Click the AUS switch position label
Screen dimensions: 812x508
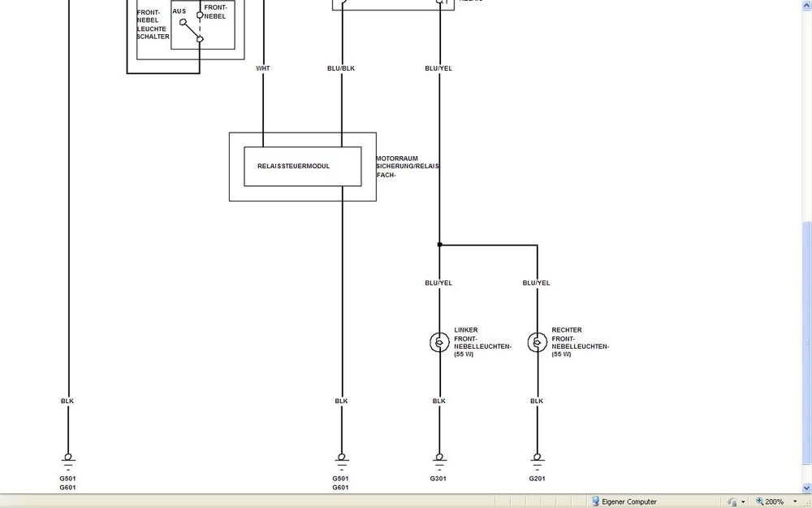coord(179,11)
